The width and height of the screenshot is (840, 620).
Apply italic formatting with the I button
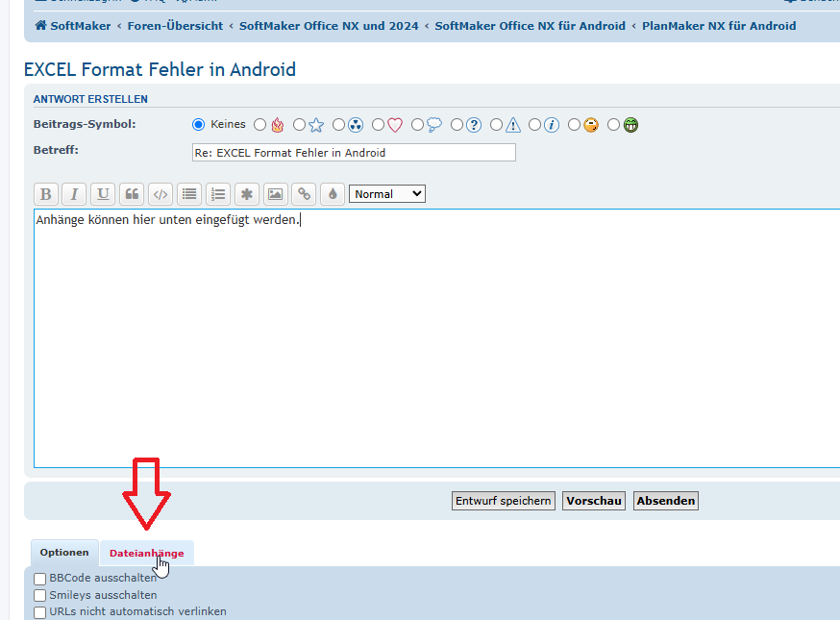(x=74, y=194)
